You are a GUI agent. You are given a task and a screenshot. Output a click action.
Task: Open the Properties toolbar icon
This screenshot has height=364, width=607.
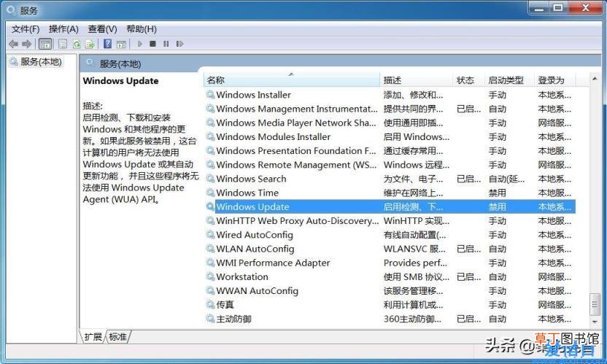62,44
